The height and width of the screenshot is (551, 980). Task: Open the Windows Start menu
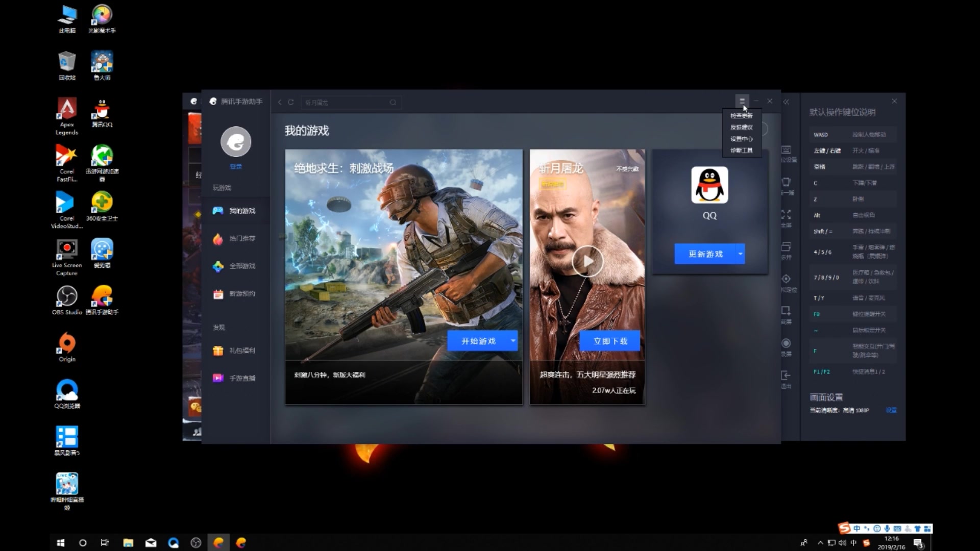pos(60,543)
